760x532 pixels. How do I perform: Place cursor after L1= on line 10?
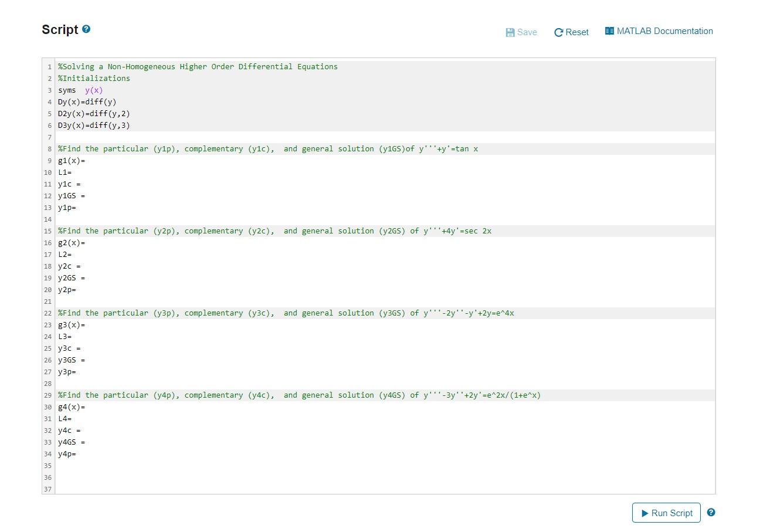click(x=73, y=172)
